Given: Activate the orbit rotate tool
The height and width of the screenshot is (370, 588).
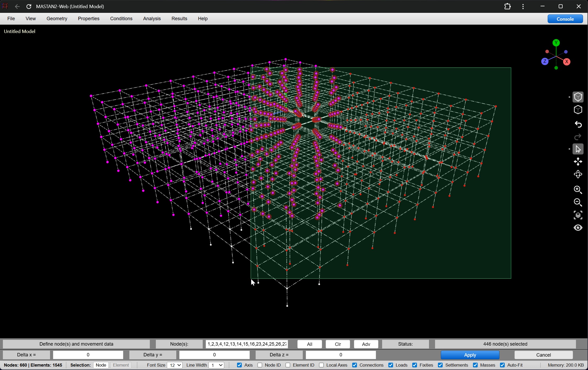Looking at the screenshot, I should click(x=578, y=174).
